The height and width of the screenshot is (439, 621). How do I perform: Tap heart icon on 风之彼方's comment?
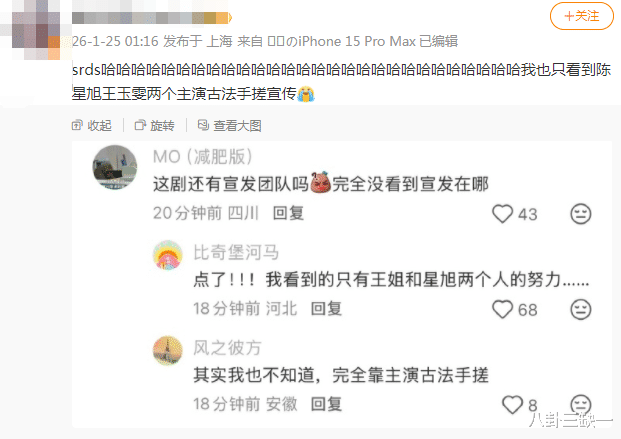512,405
